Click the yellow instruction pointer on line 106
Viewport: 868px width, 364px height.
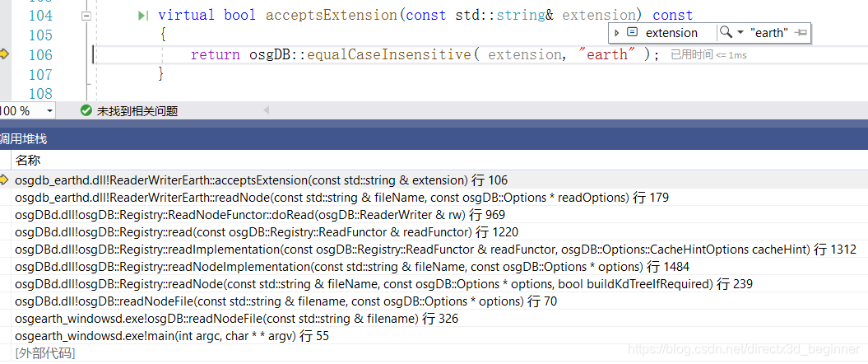point(4,54)
